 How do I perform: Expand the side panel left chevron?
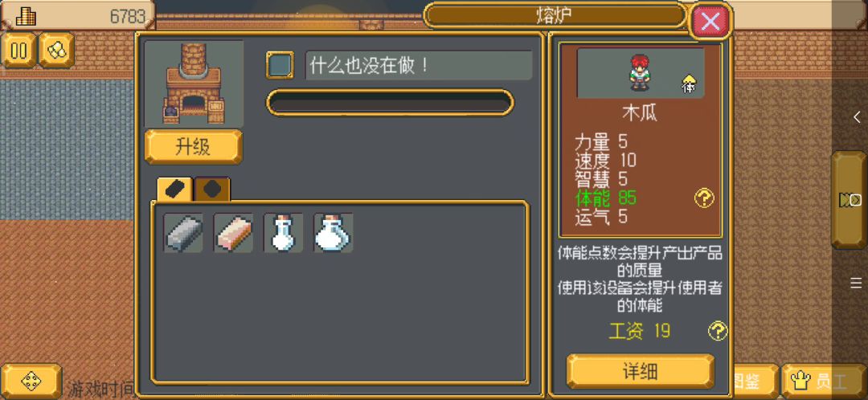pos(857,116)
